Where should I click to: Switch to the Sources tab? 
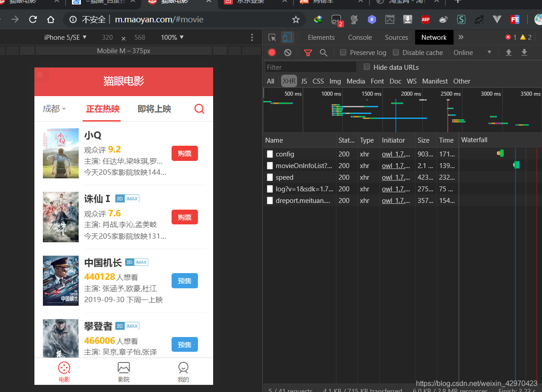click(x=396, y=38)
